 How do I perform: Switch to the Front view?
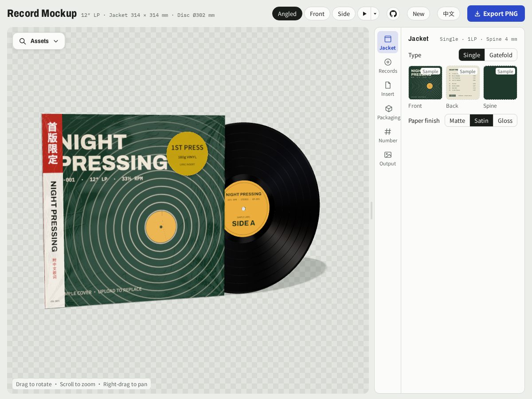point(317,14)
